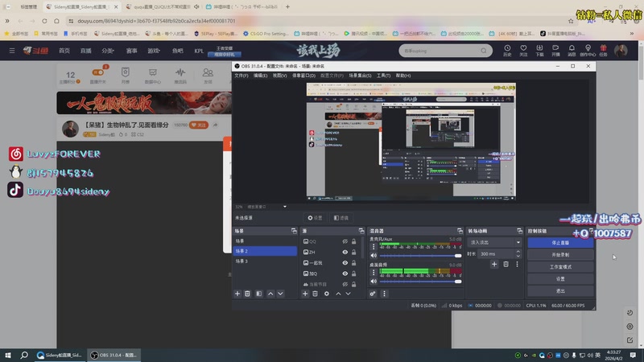The height and width of the screenshot is (362, 644).
Task: Add a scene transition with plus icon
Action: 494,265
